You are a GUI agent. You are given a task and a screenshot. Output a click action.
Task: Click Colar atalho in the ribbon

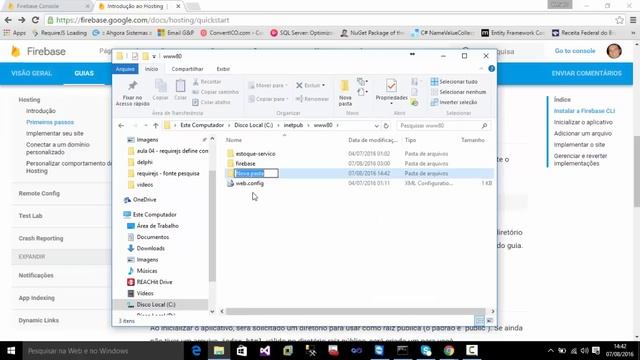[211, 102]
